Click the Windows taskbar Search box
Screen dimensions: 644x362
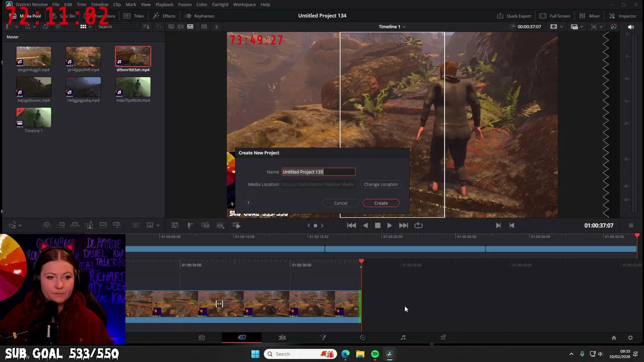[x=300, y=354]
